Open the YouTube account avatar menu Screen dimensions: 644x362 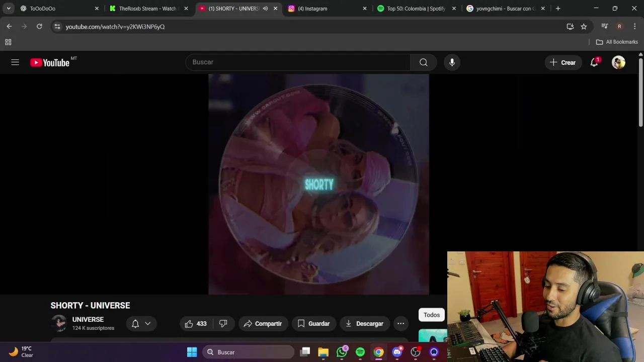(618, 62)
